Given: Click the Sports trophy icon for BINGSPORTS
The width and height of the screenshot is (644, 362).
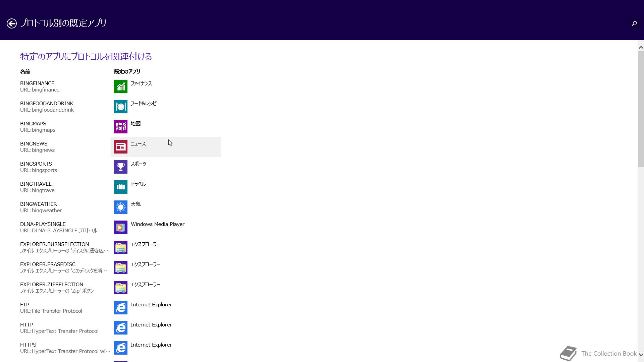Looking at the screenshot, I should click(x=121, y=167).
